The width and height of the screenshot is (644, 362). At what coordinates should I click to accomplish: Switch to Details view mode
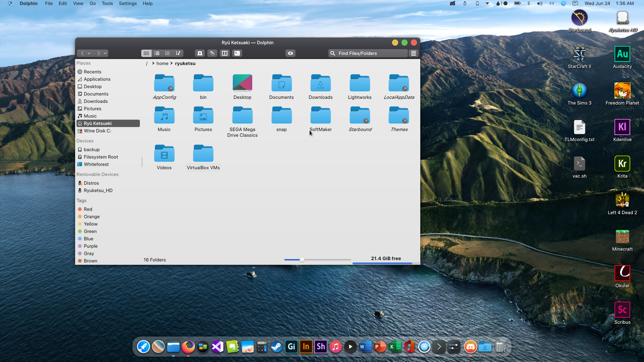point(167,53)
